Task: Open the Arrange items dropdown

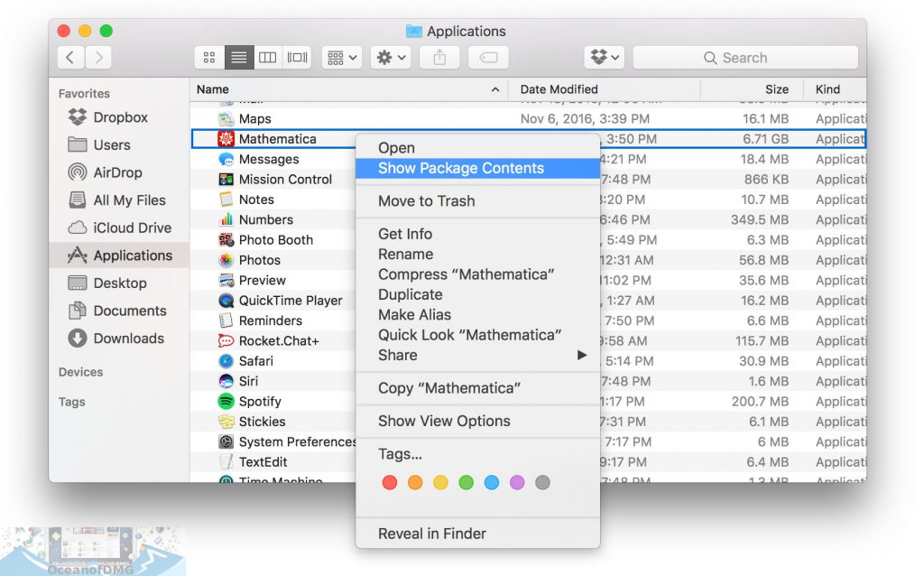Action: (342, 58)
